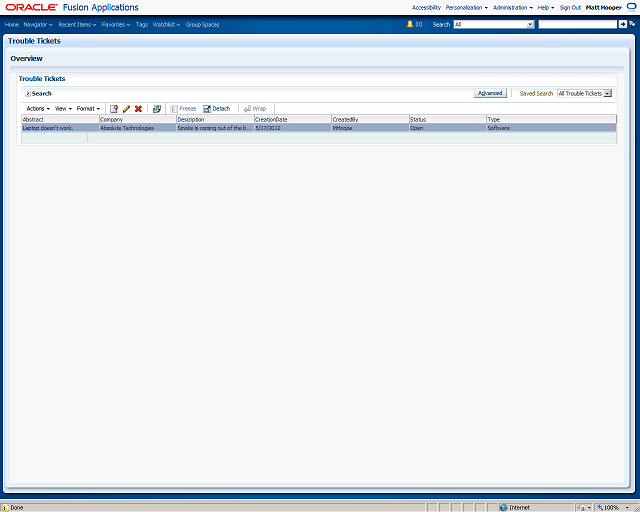Click the Wrap toolbar button
The height and width of the screenshot is (512, 640).
[x=255, y=109]
